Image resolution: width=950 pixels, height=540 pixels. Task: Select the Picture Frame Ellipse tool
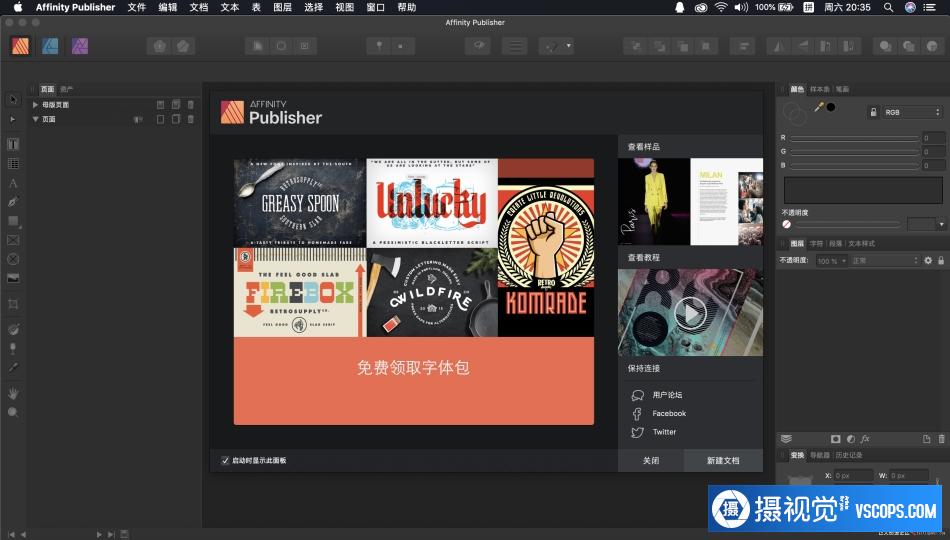[13, 259]
